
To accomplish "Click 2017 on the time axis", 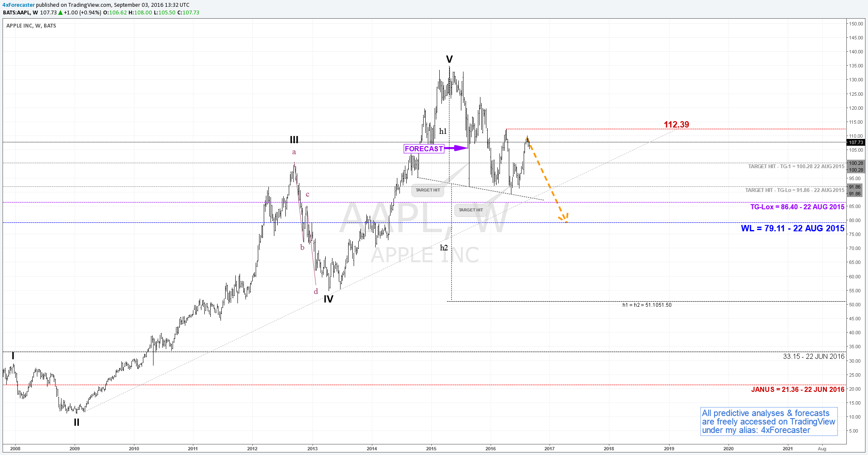I will point(550,449).
